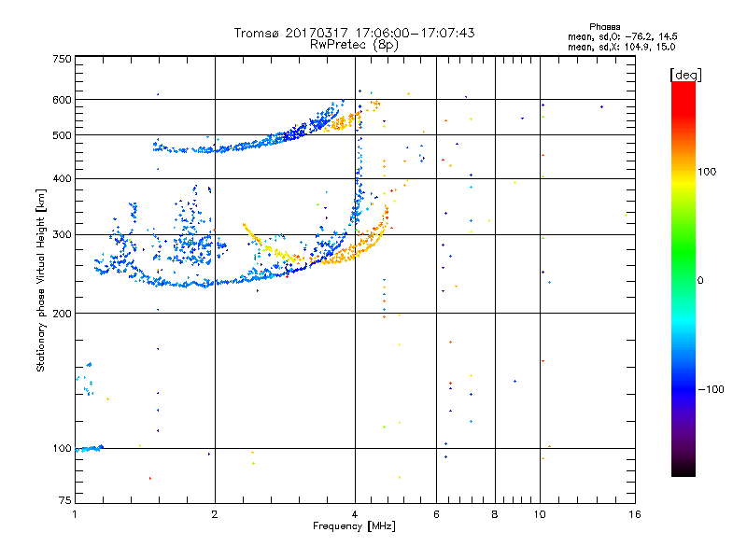
Task: Click the plot title 'Tromsø 20170317 17:06:00-17:07:43'
Action: [x=355, y=33]
